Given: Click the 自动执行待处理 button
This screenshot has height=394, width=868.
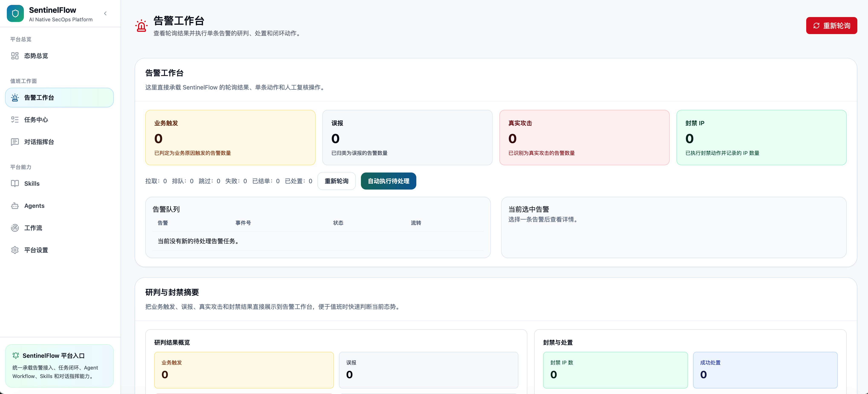Looking at the screenshot, I should (388, 181).
